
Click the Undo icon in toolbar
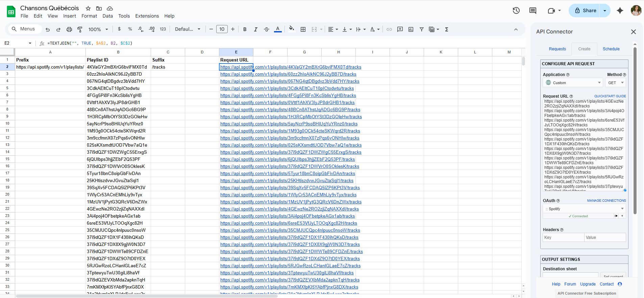[48, 29]
